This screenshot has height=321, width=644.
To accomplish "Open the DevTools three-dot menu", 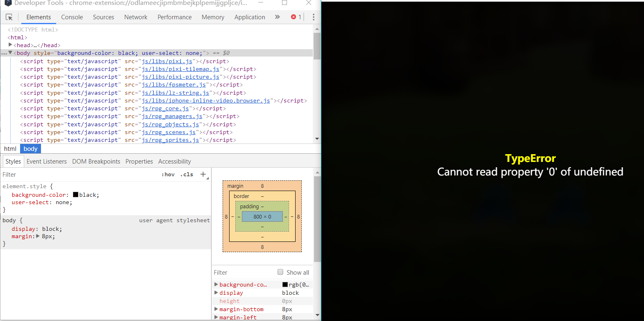I will (x=314, y=17).
